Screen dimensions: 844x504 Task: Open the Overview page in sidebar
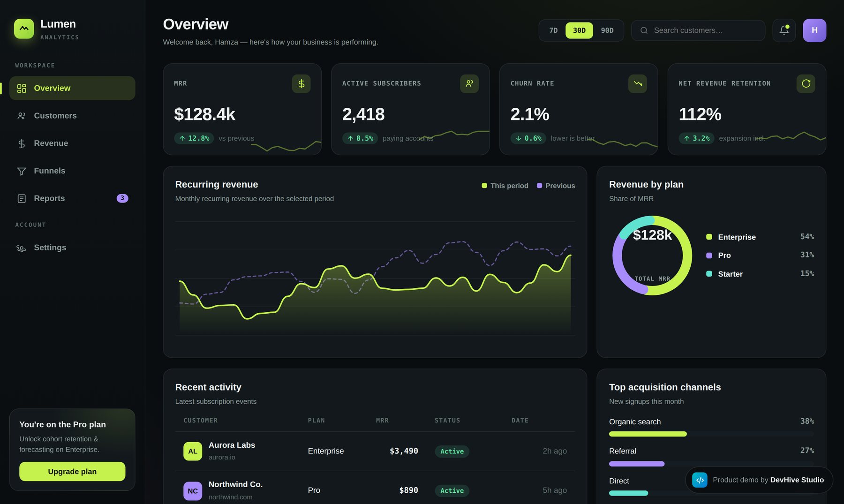[72, 88]
